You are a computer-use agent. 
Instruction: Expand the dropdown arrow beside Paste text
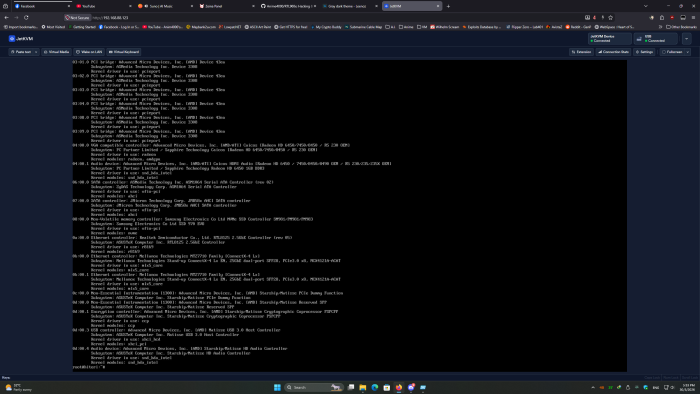pos(36,52)
